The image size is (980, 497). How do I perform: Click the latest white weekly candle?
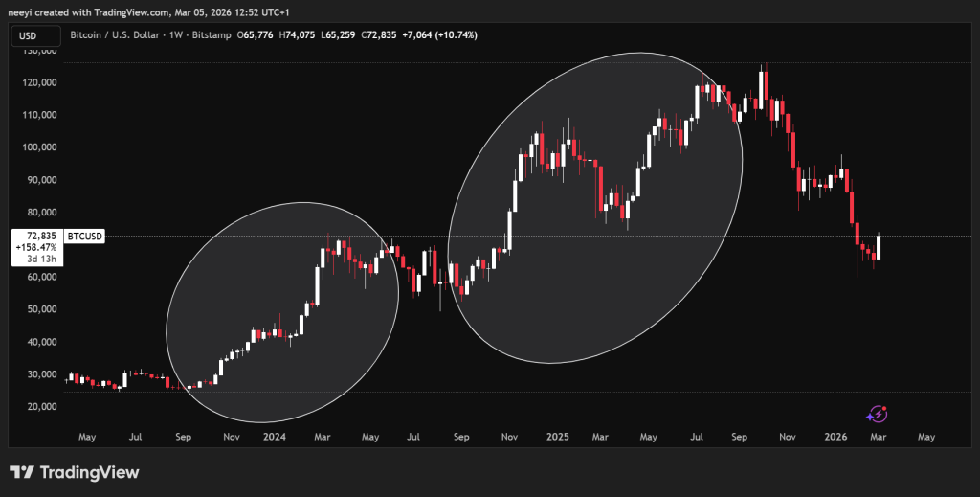[x=878, y=248]
